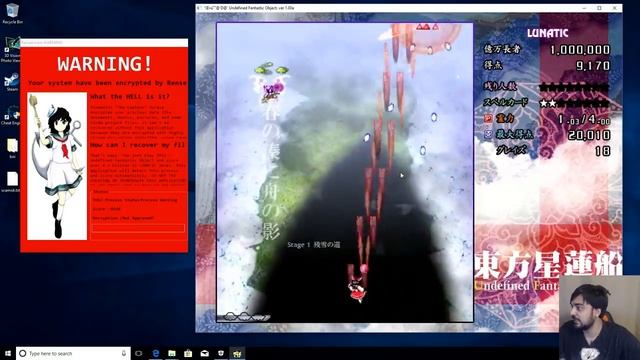Minimize the Undefined Fantastic Object game window

[584, 8]
